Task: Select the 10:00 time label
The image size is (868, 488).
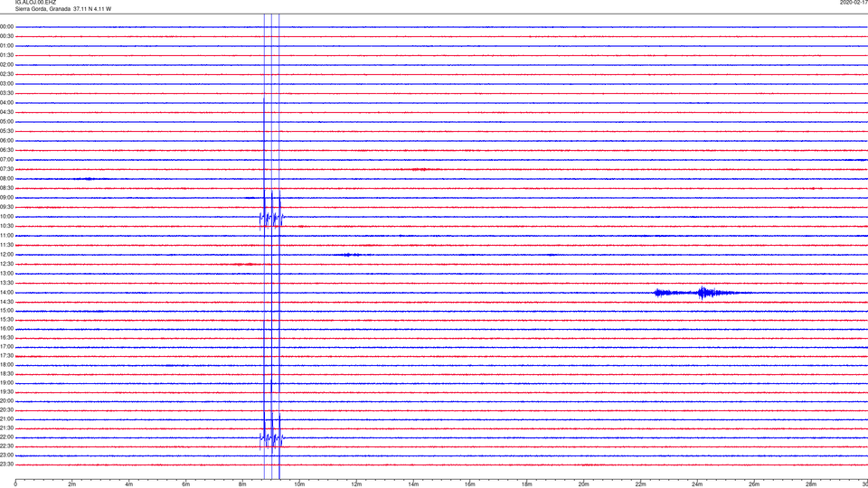Action: (x=6, y=217)
